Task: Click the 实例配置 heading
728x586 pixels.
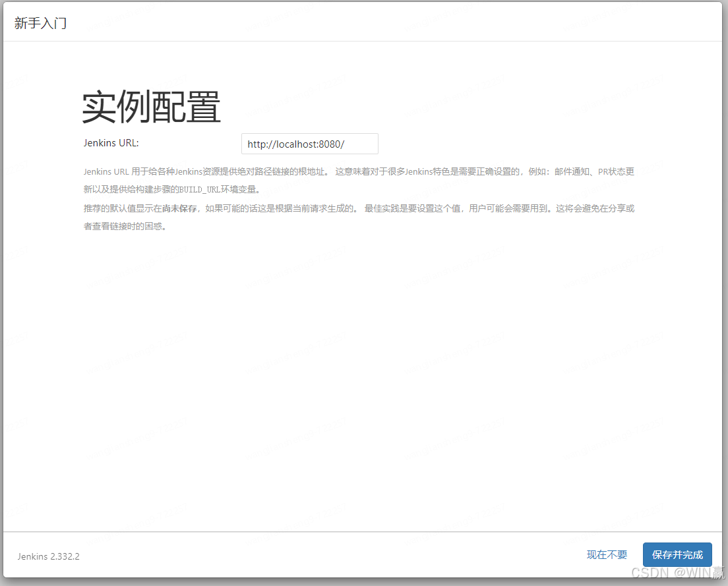Action: 152,107
